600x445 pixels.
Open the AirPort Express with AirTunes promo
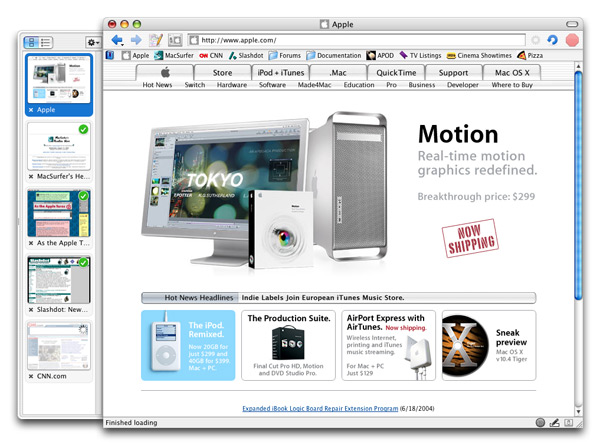pyautogui.click(x=388, y=345)
